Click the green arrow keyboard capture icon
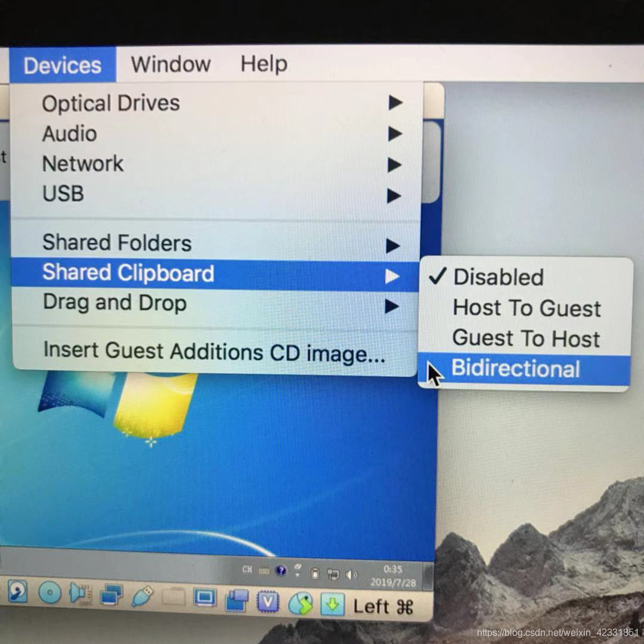Viewport: 644px width, 644px height. point(332,604)
